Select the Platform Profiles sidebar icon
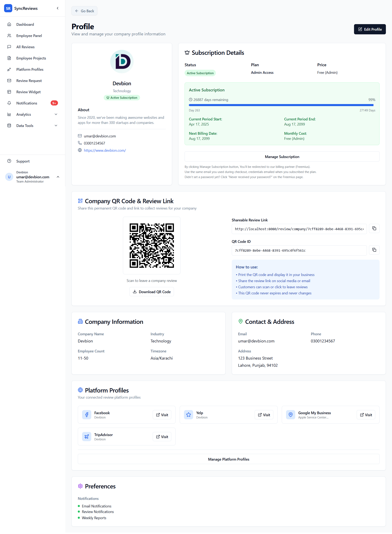 [x=9, y=69]
